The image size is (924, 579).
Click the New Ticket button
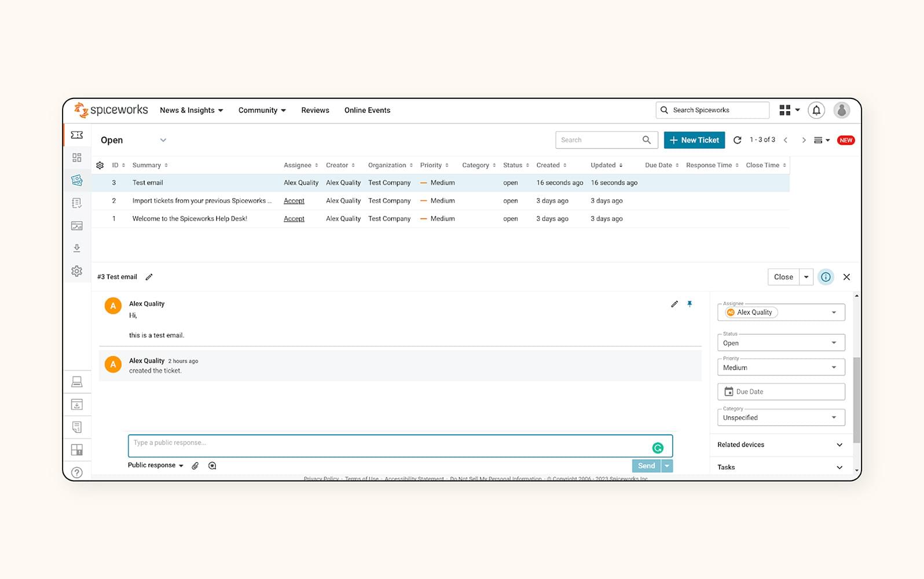(x=694, y=140)
